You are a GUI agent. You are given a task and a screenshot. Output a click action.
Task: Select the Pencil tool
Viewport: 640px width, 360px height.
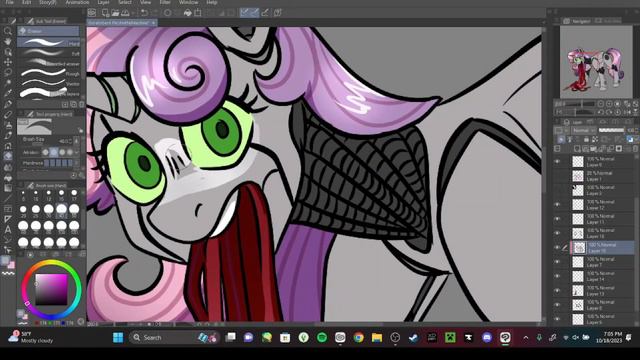click(7, 115)
